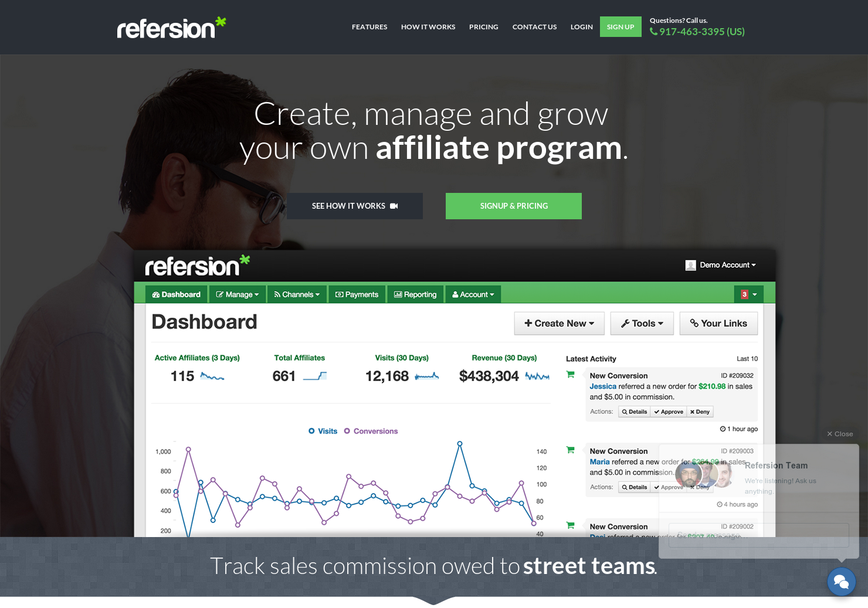868x608 pixels.
Task: Select the Dashboard tab
Action: click(177, 294)
